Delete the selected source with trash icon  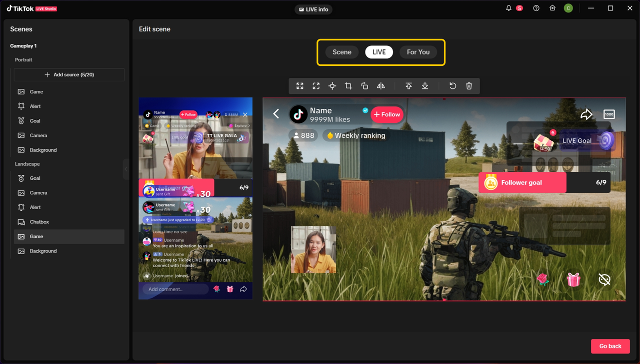(469, 86)
